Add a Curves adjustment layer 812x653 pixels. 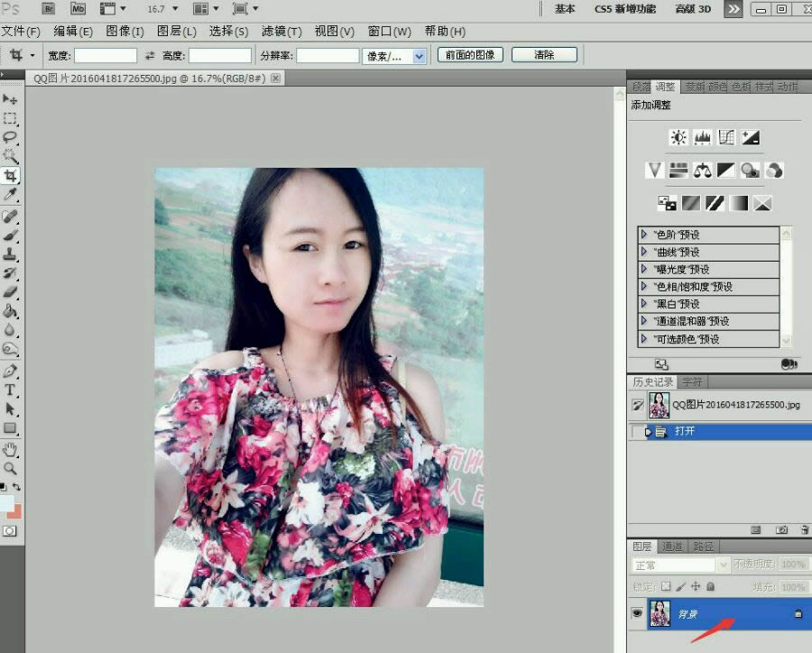pos(727,137)
